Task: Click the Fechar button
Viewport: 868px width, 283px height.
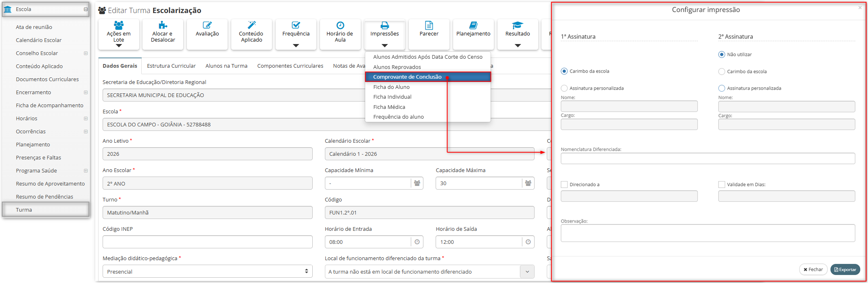Action: coord(813,270)
